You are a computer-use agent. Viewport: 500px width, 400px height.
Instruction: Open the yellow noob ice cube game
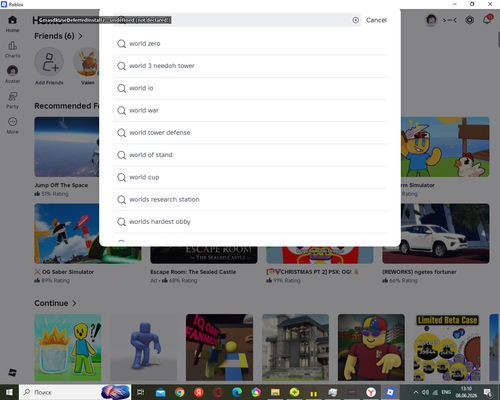click(x=68, y=347)
